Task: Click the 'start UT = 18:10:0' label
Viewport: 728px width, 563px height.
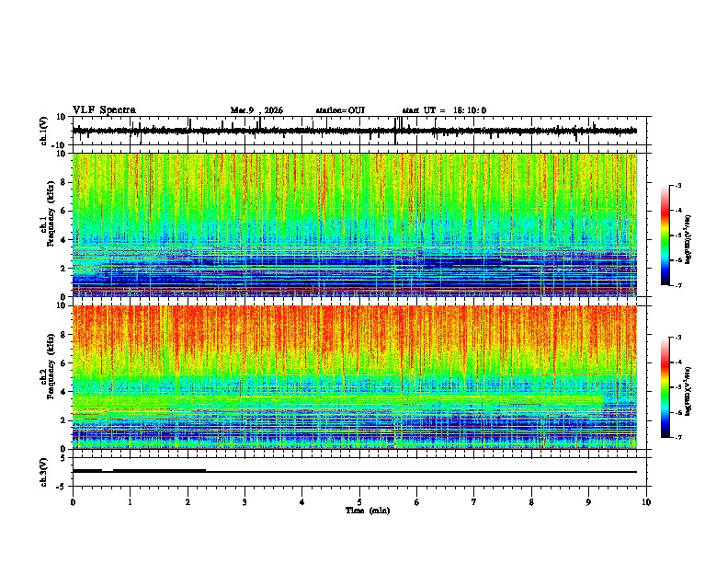Action: (x=444, y=110)
